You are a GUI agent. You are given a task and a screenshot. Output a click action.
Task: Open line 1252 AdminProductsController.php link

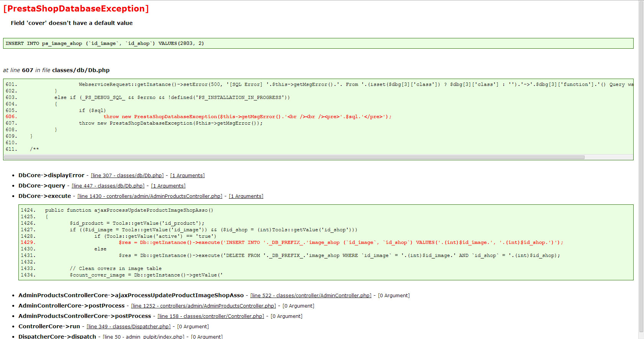[203, 306]
